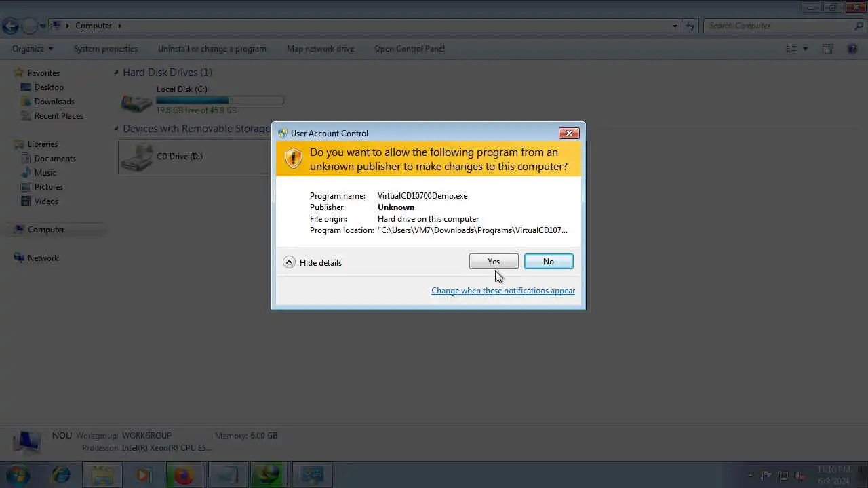Click the green globe taskbar icon
The image size is (868, 488).
(x=270, y=475)
